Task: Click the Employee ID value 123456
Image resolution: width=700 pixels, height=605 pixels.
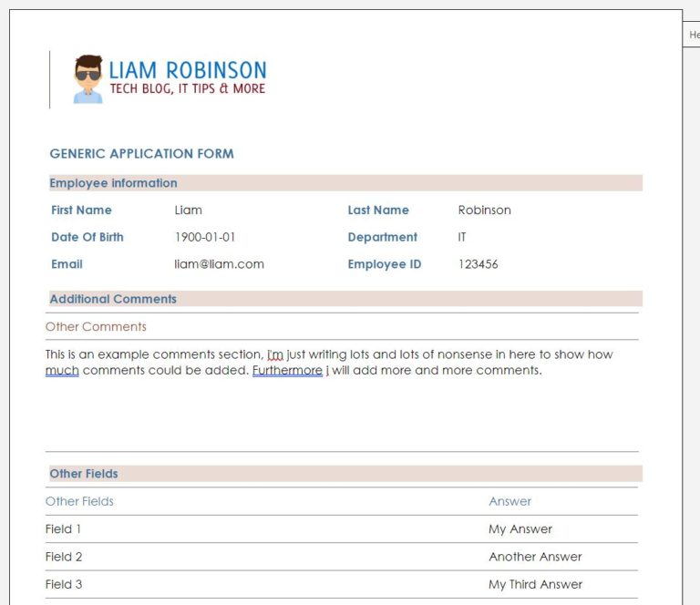Action: 479,264
